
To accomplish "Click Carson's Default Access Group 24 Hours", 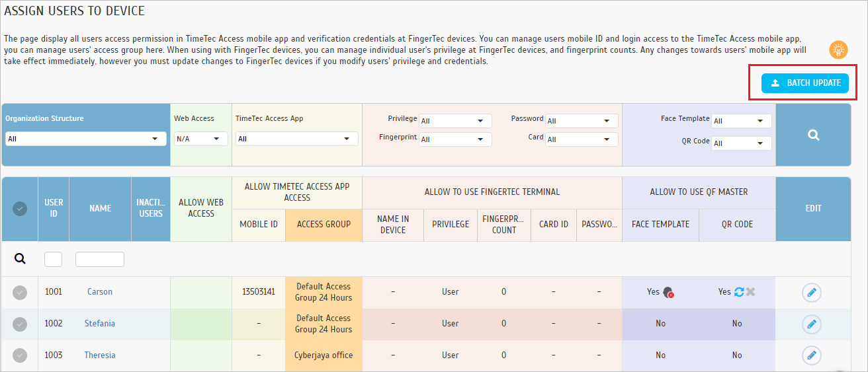I will point(324,292).
